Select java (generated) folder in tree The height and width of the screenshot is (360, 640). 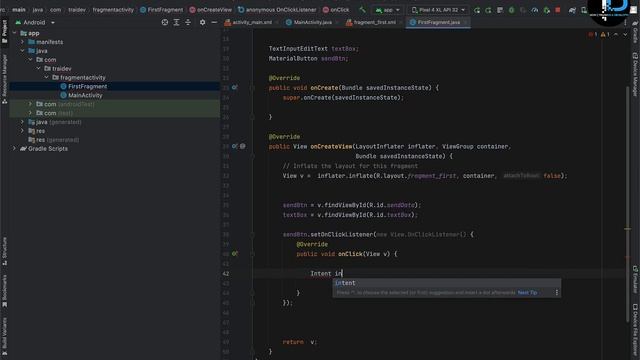coord(55,122)
